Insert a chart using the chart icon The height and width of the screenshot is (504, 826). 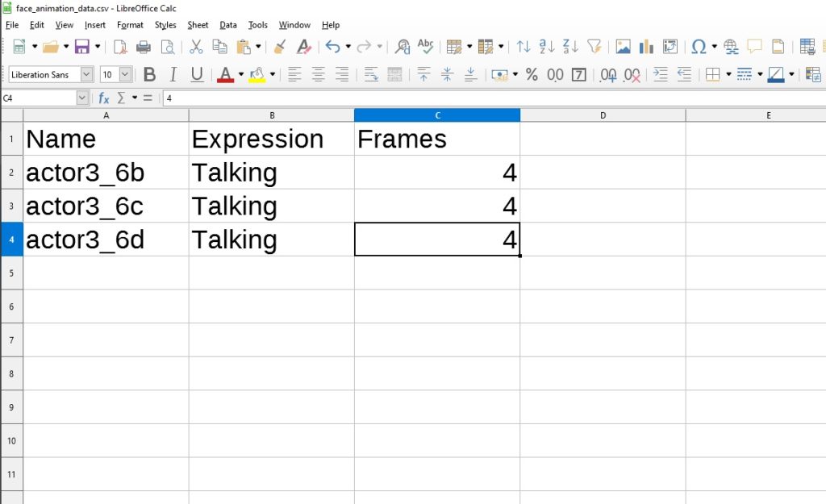[x=646, y=47]
